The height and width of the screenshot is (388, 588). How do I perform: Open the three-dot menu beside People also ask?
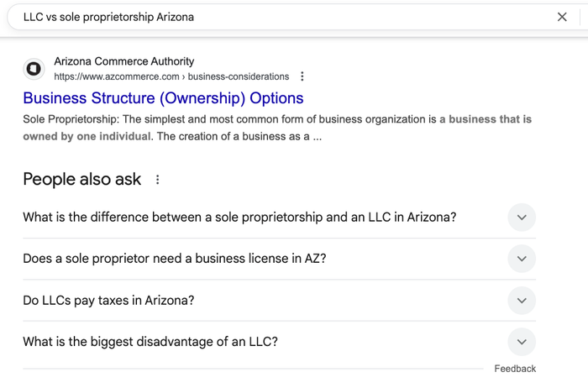[x=157, y=180]
